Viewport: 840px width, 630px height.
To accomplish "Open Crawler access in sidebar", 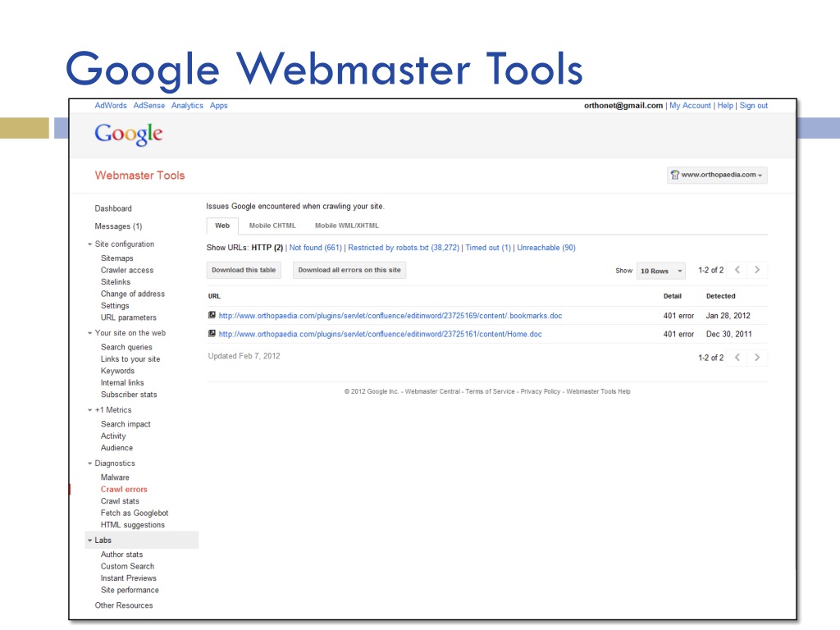I will coord(127,270).
